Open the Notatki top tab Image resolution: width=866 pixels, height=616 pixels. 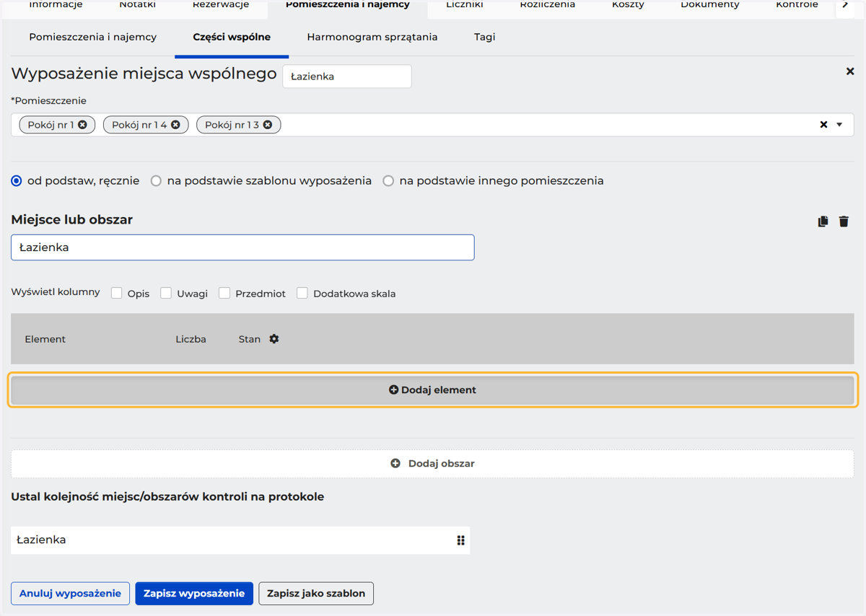coord(137,5)
